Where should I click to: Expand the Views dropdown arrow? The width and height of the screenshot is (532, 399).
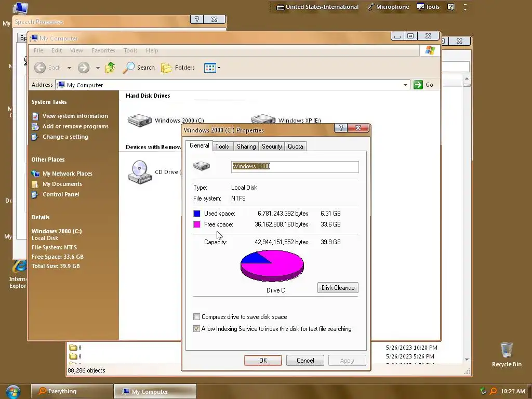(x=219, y=68)
